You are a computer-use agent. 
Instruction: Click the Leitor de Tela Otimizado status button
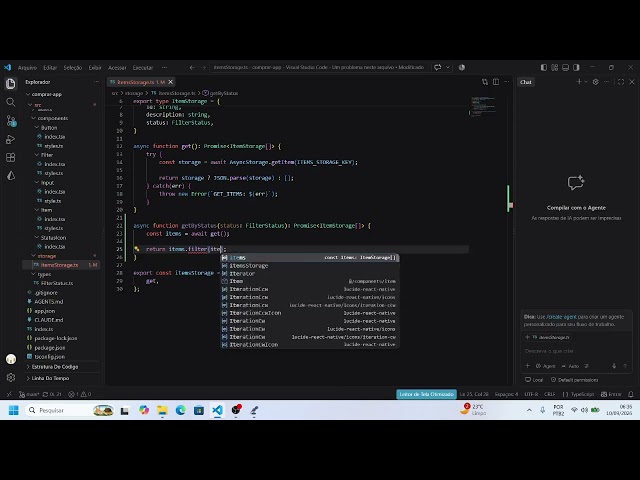(x=426, y=394)
